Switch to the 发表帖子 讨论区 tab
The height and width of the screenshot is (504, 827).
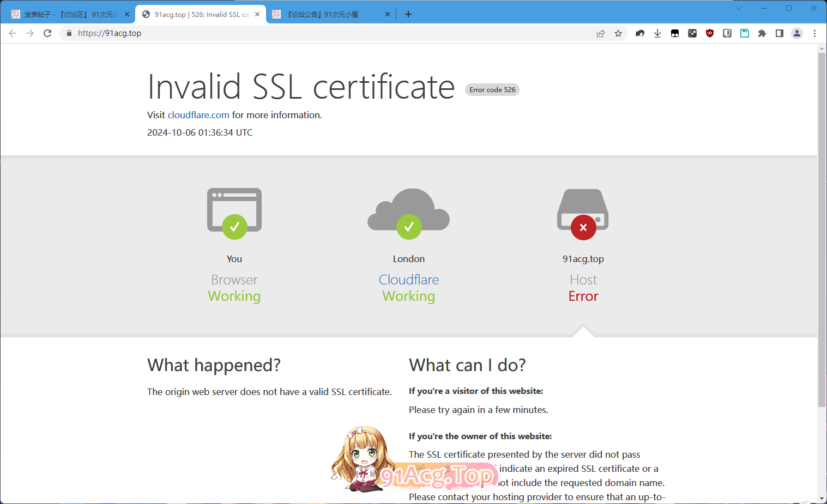(68, 14)
